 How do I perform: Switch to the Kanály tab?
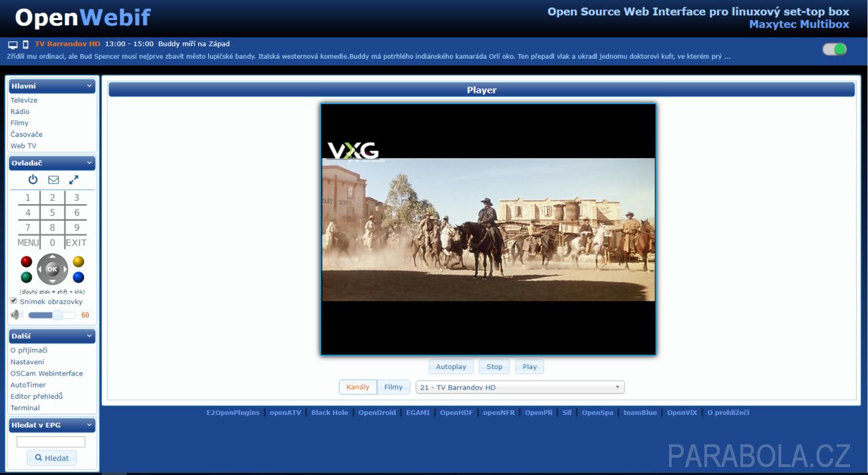358,387
